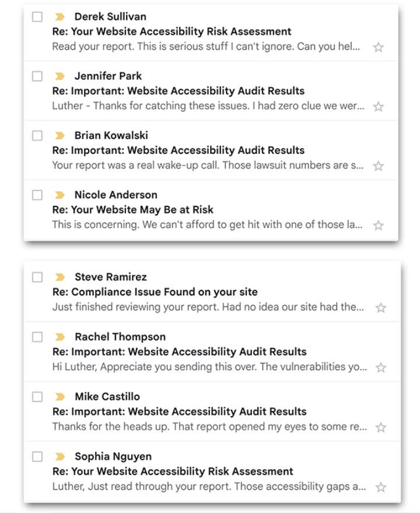
Task: Toggle importance marker for Steve Ramirez
Action: tap(60, 277)
